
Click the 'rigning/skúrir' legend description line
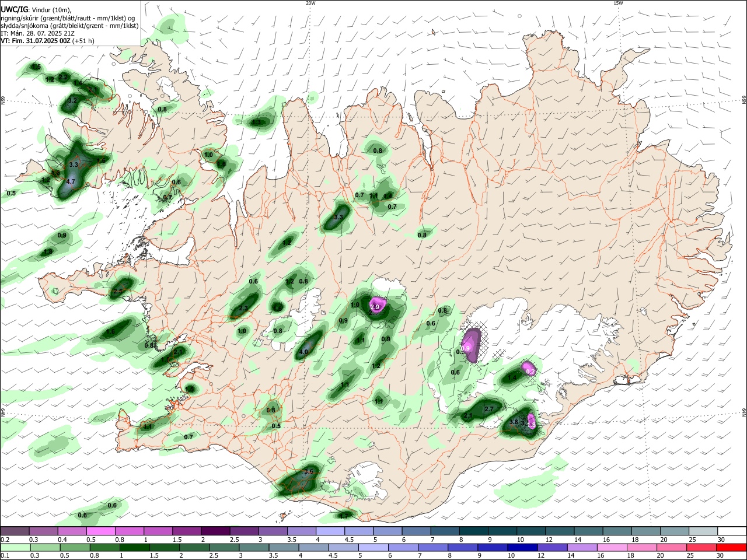(x=67, y=17)
